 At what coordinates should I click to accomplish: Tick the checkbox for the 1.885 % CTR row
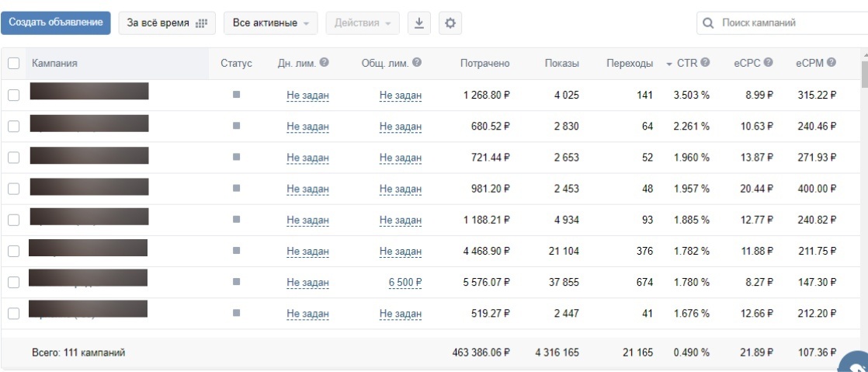coord(13,220)
